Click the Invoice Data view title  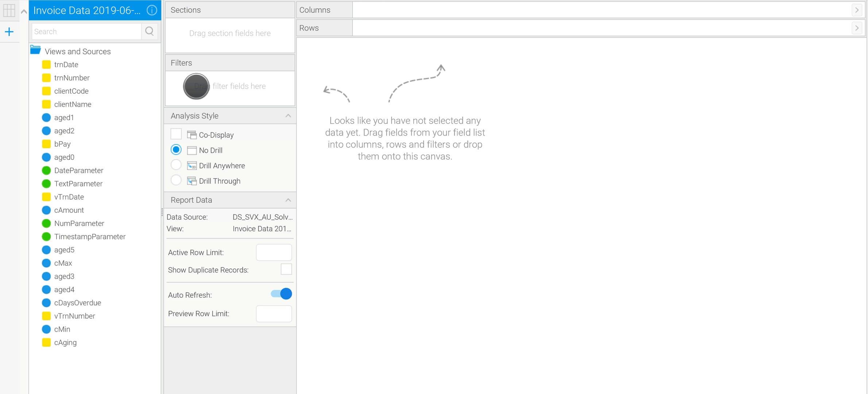[87, 10]
